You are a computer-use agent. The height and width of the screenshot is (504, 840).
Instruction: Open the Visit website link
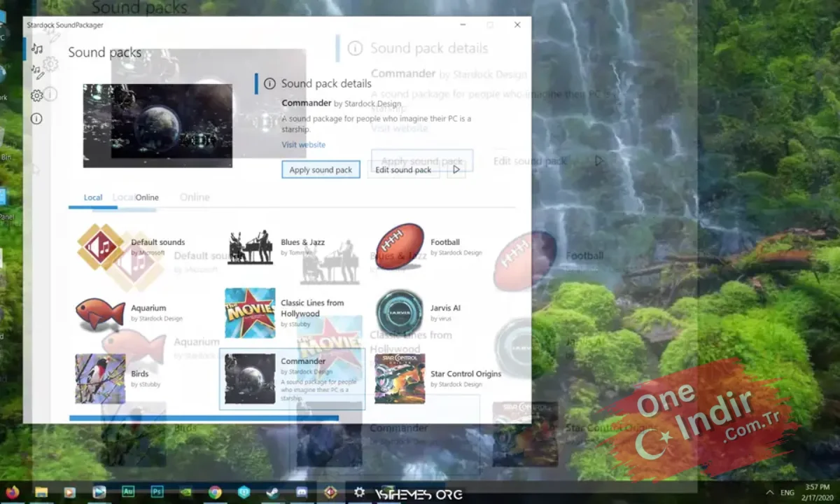[x=304, y=145]
